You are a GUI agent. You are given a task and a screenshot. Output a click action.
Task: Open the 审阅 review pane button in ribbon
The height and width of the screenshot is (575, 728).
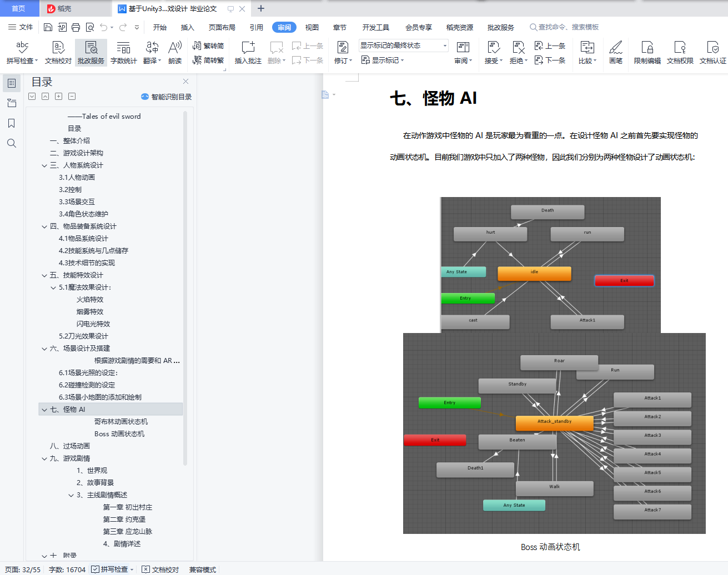pos(463,53)
